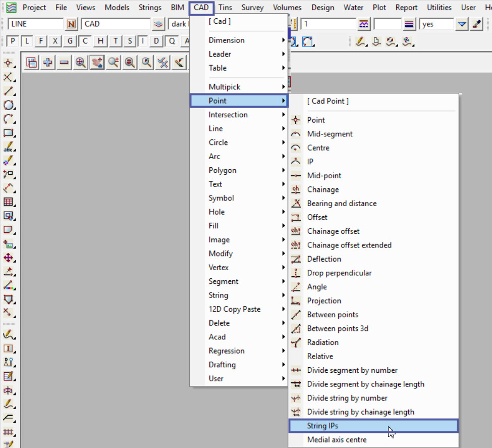The width and height of the screenshot is (492, 448).
Task: Open the model layers icon beside the CAD field
Action: pyautogui.click(x=159, y=24)
